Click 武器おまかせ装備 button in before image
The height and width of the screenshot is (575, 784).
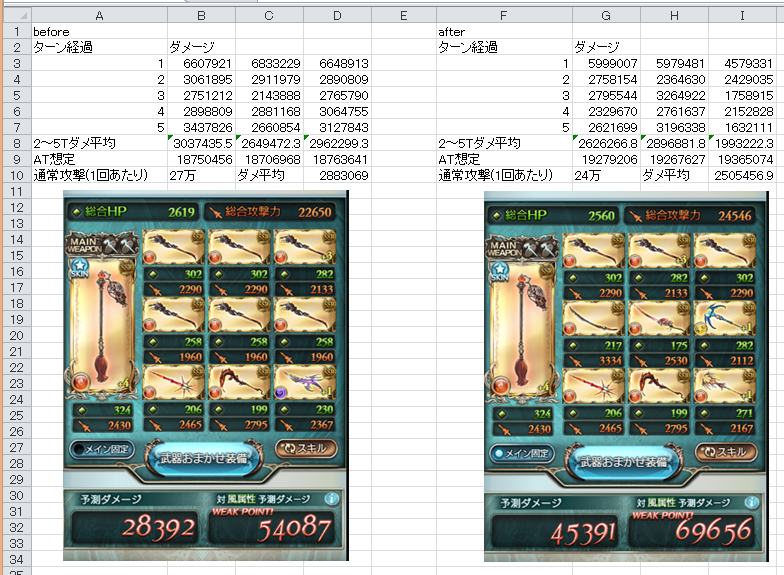204,458
